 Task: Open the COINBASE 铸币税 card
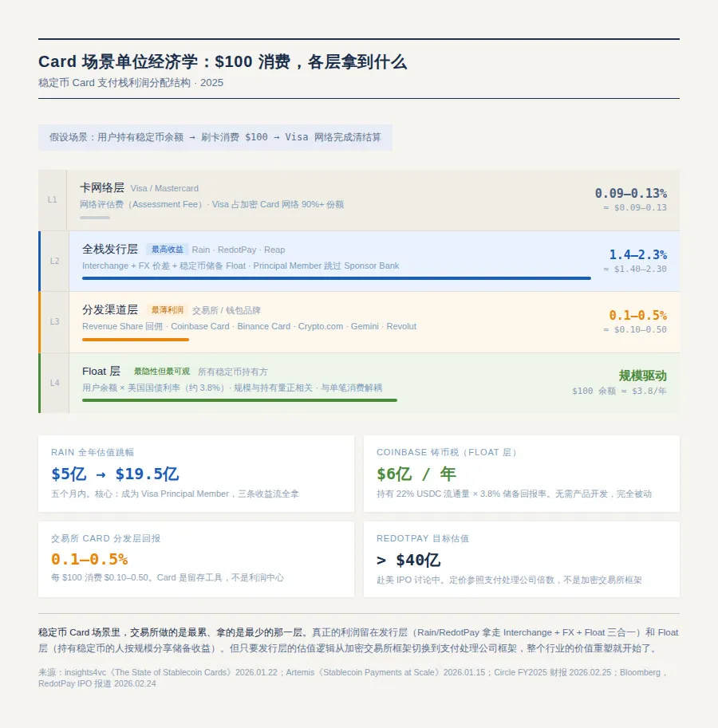pyautogui.click(x=522, y=474)
